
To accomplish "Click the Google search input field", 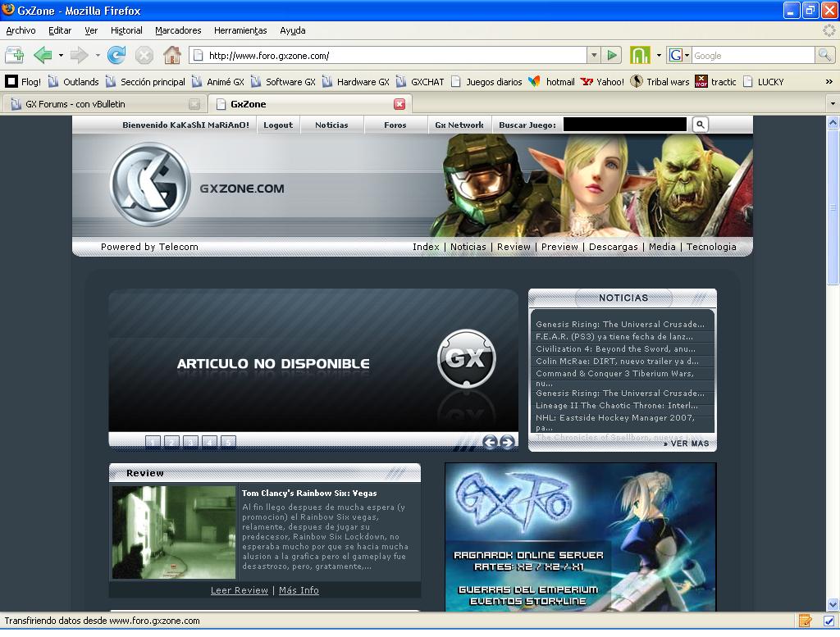I will click(753, 55).
